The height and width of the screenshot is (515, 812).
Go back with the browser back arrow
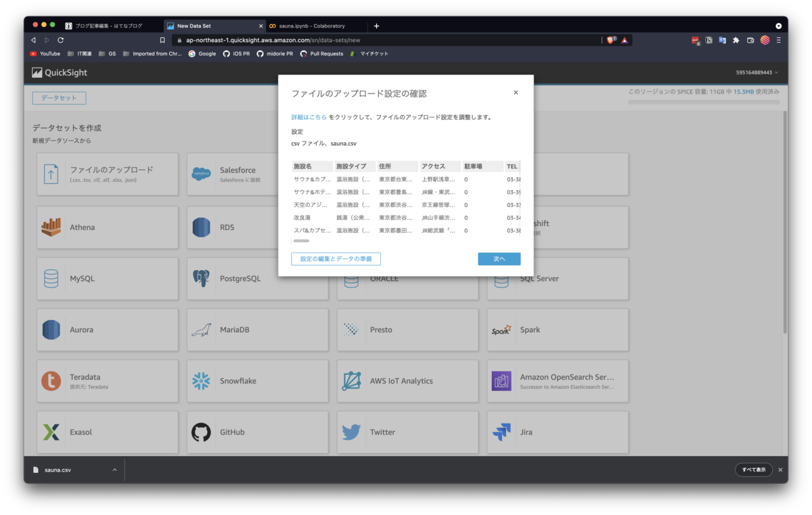coord(33,40)
